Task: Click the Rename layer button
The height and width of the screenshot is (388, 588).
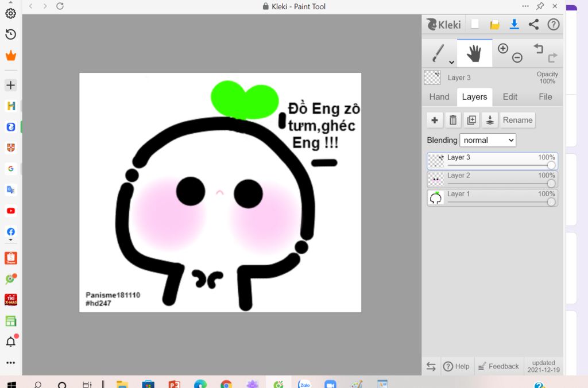Action: pyautogui.click(x=517, y=120)
